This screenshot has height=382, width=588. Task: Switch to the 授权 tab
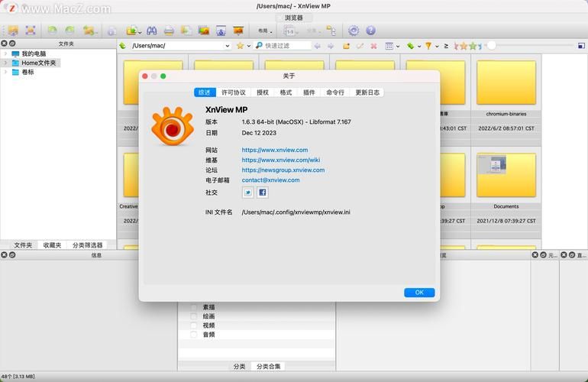click(263, 92)
